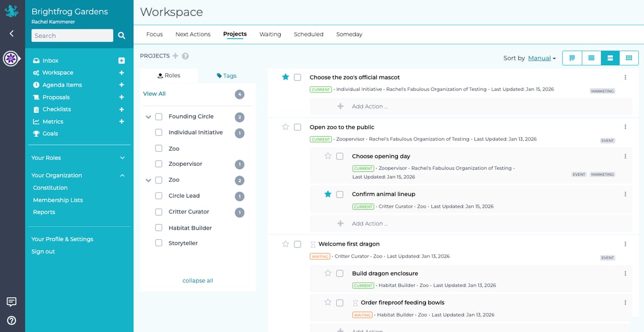Select the Tags filter tab

227,75
